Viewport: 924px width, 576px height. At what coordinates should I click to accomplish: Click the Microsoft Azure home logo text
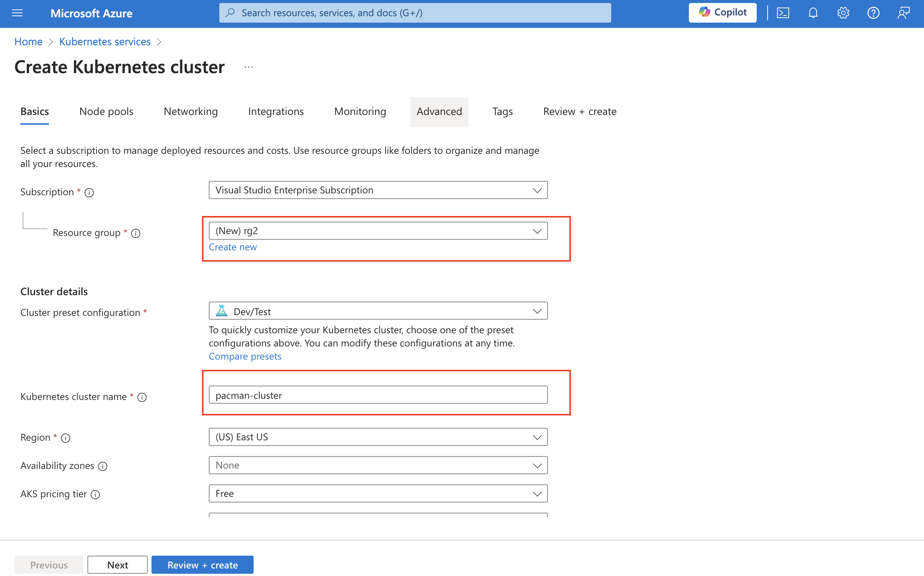point(91,13)
